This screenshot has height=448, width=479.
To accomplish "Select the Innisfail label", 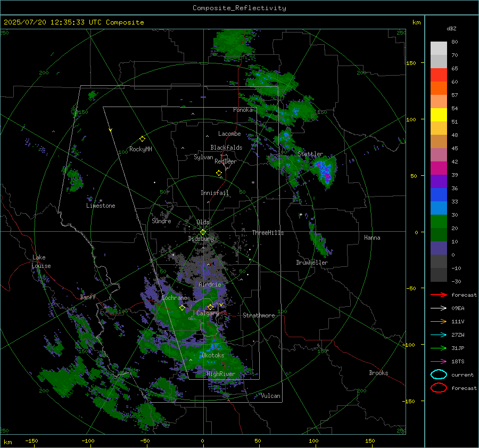I will [x=214, y=193].
